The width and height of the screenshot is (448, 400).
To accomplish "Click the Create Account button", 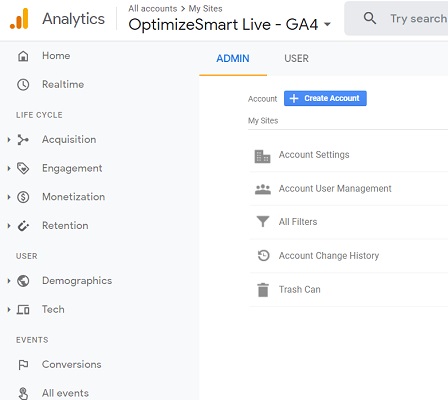I will tap(325, 98).
